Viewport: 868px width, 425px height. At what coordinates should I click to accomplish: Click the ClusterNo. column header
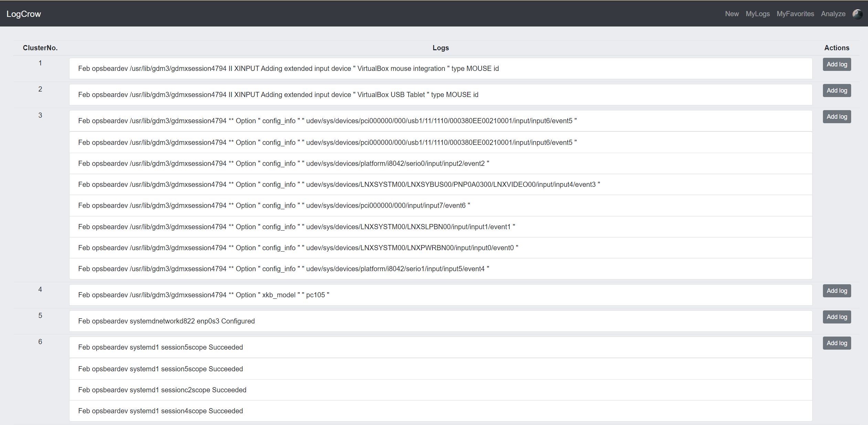(x=40, y=48)
